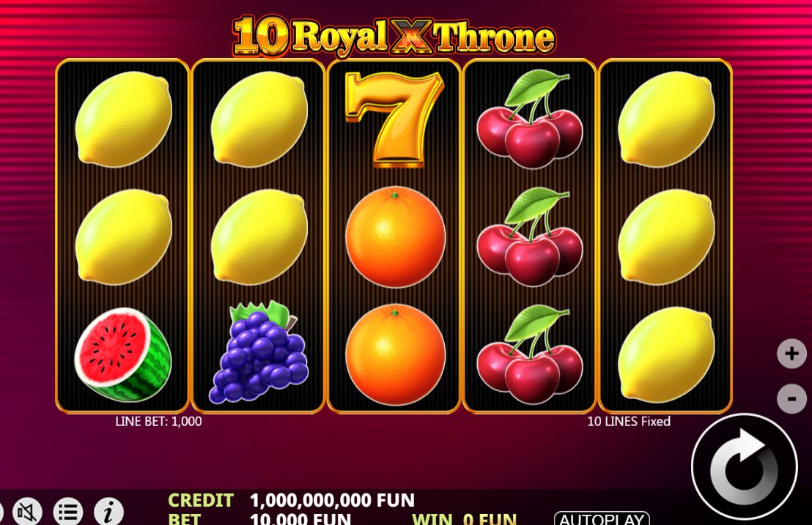Click the 10 Royal X Throne logo
The height and width of the screenshot is (525, 812).
394,36
